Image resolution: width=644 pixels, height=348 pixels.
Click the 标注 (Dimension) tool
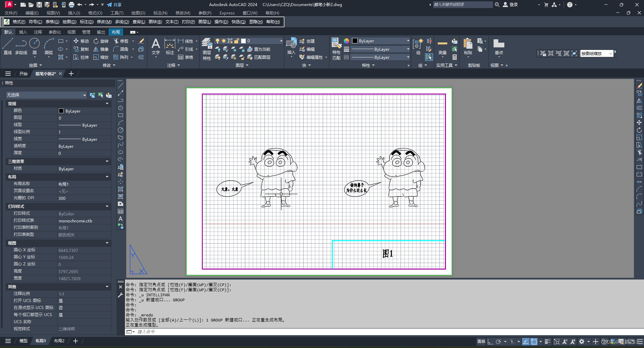point(170,46)
